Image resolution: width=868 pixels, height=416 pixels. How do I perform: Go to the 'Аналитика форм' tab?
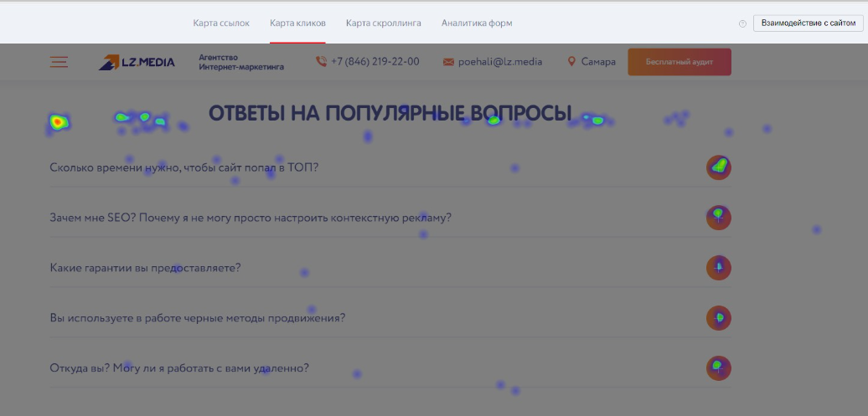pos(477,23)
